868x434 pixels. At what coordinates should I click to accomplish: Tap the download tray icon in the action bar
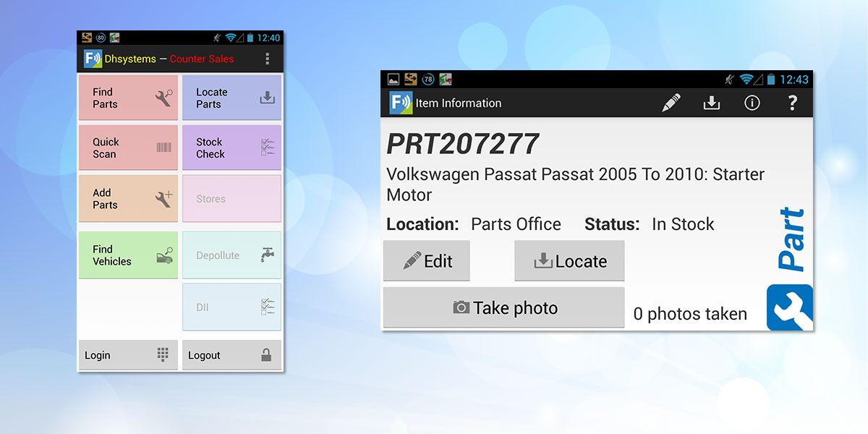[712, 103]
